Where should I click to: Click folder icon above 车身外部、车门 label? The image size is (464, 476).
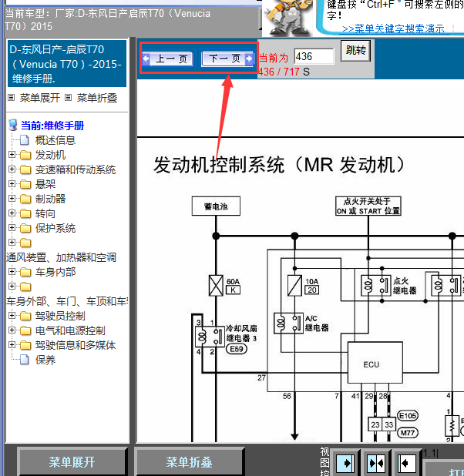point(25,287)
